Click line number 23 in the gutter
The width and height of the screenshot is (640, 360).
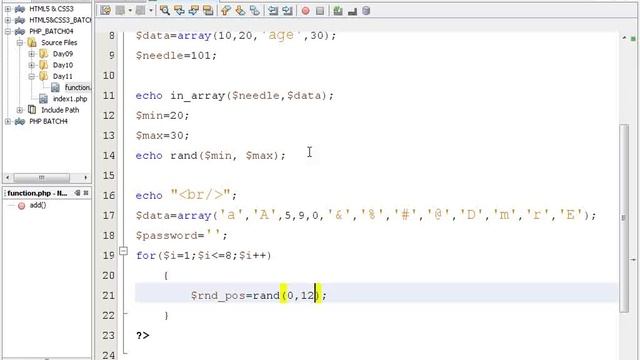(109, 336)
